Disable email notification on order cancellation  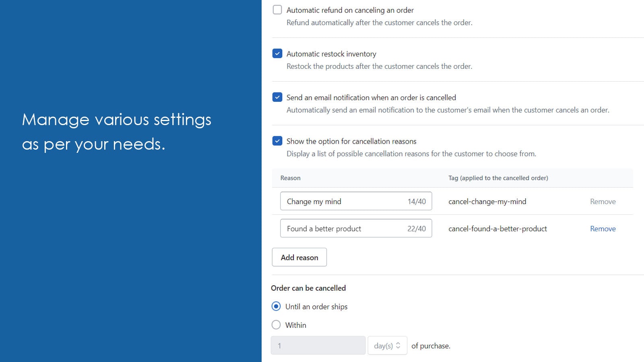click(x=277, y=97)
